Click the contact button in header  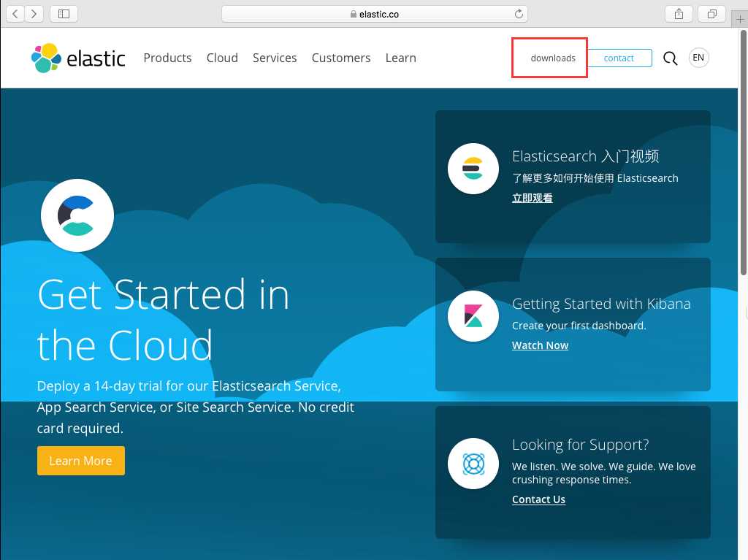point(619,58)
